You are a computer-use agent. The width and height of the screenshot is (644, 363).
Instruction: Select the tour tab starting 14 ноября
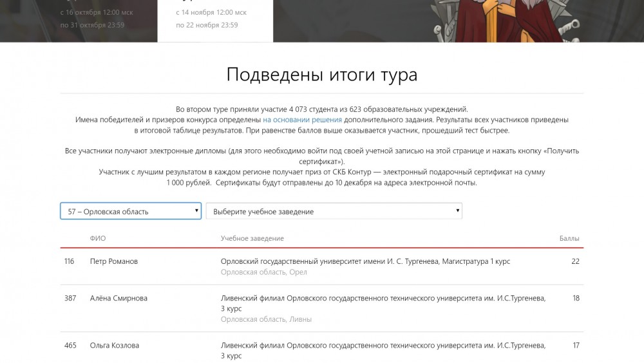coord(211,19)
